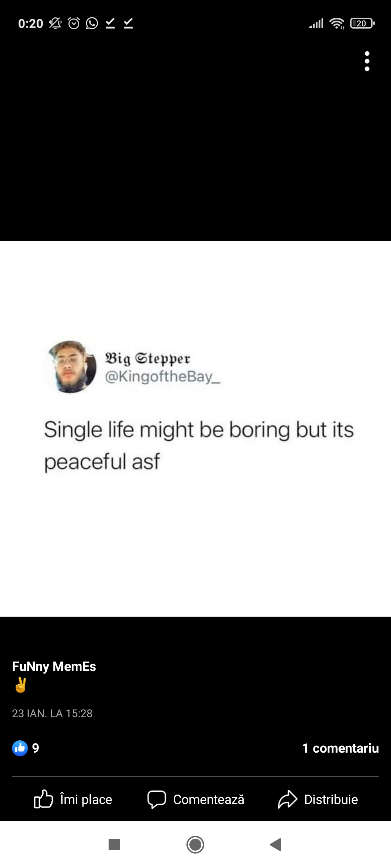Viewport: 391px width, 868px height.
Task: Tap the battery indicator showing 20
Action: coord(362,24)
